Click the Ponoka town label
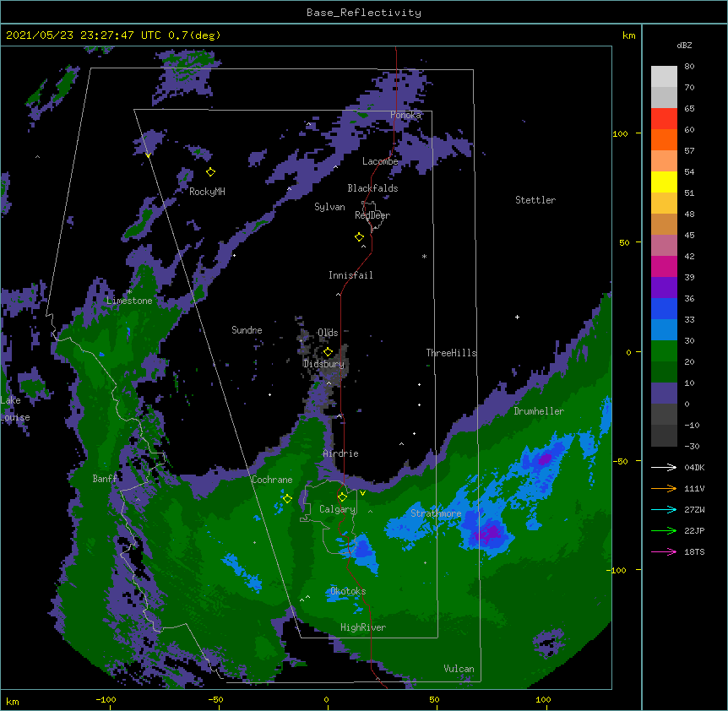Image resolution: width=728 pixels, height=711 pixels. [x=405, y=115]
